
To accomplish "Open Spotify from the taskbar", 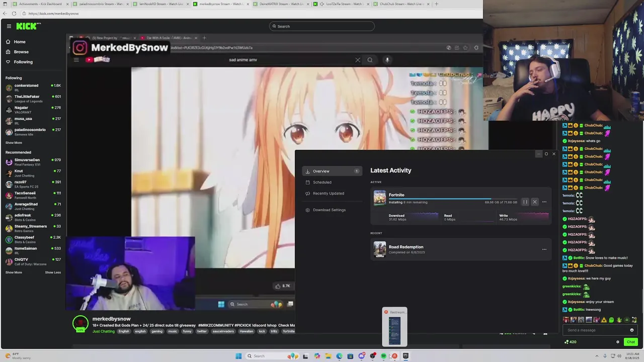I will point(383,356).
